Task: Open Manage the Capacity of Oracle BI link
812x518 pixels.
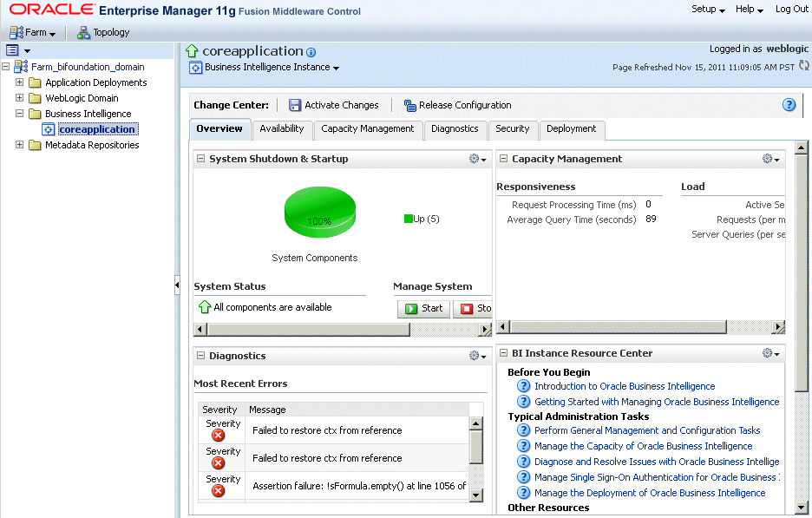Action: tap(643, 446)
